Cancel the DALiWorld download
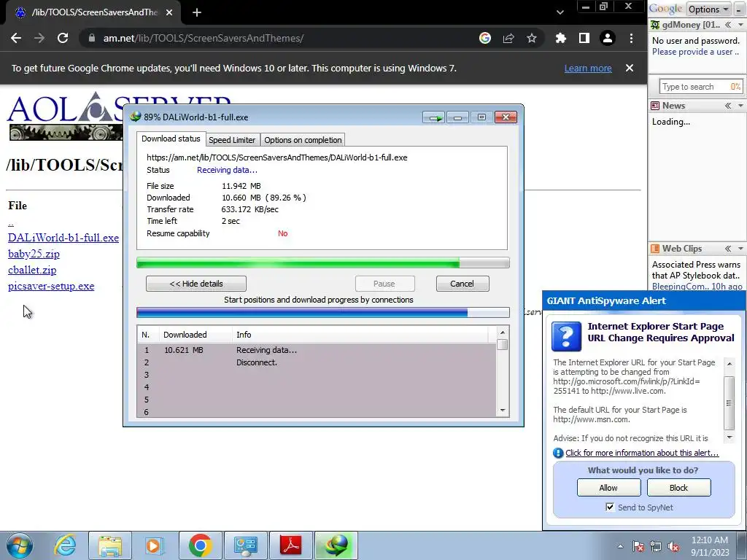The width and height of the screenshot is (747, 560). tap(462, 284)
